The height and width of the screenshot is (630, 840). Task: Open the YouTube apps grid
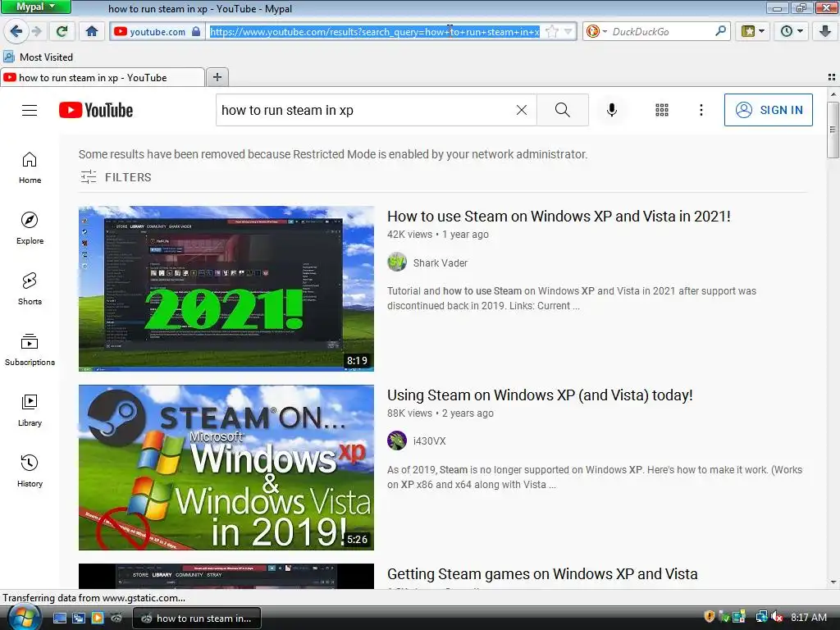[x=662, y=110]
